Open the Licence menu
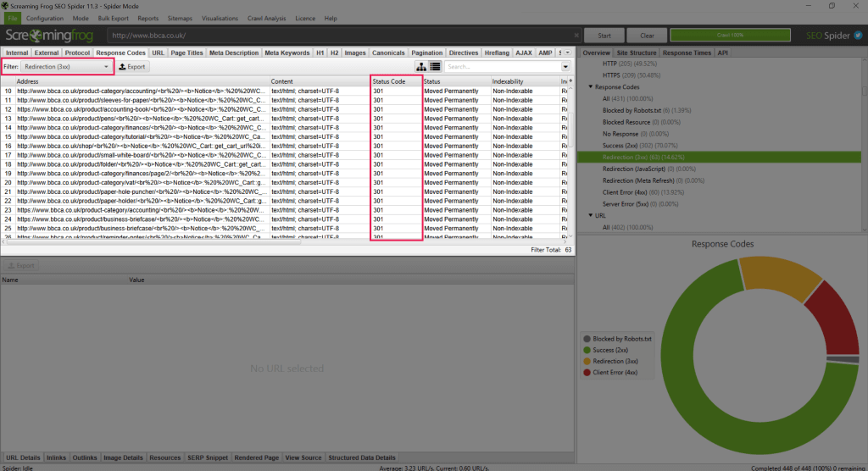868x471 pixels. point(305,19)
